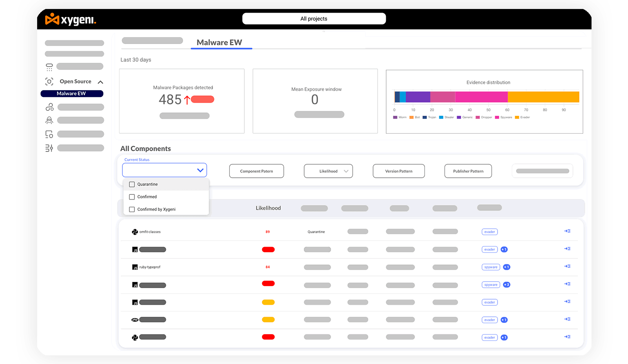Click the All projects selector field
628x364 pixels.
tap(314, 19)
